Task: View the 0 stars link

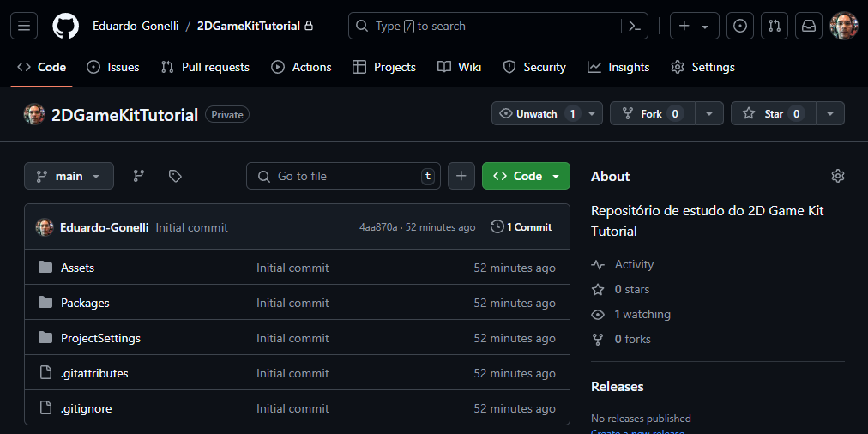Action: [x=631, y=290]
